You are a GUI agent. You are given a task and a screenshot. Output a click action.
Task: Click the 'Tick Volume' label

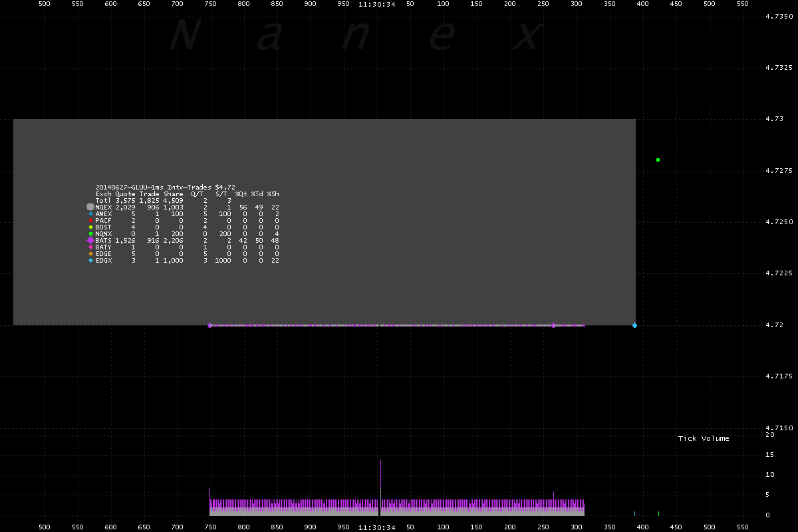click(704, 438)
